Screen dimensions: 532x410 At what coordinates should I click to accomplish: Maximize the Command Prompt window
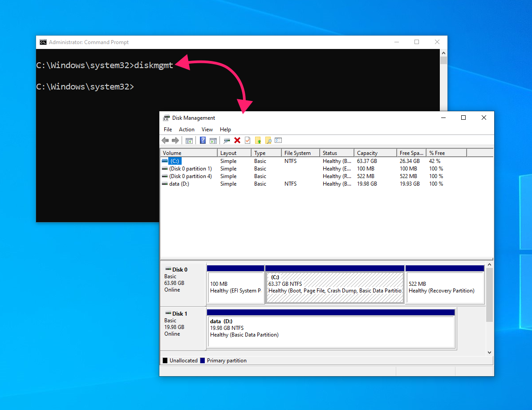click(417, 42)
